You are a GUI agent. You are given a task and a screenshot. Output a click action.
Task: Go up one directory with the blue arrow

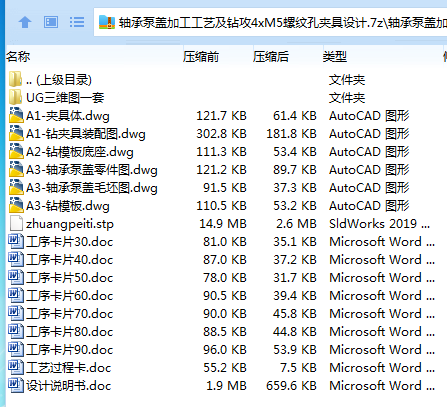[x=25, y=23]
